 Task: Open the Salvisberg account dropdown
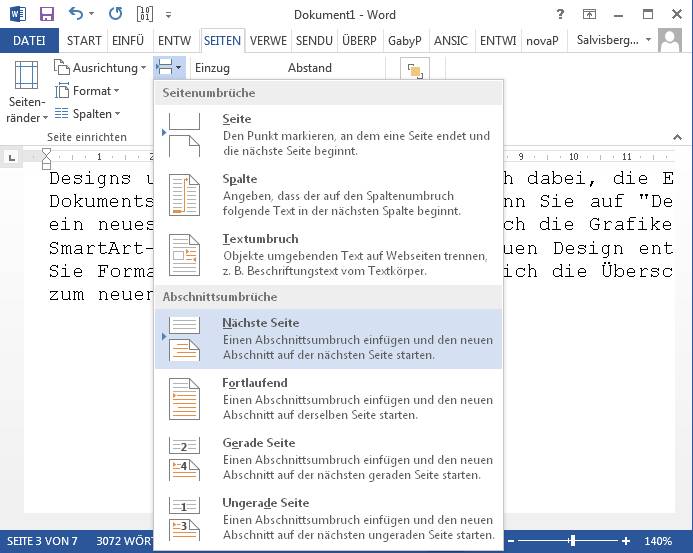click(x=613, y=40)
